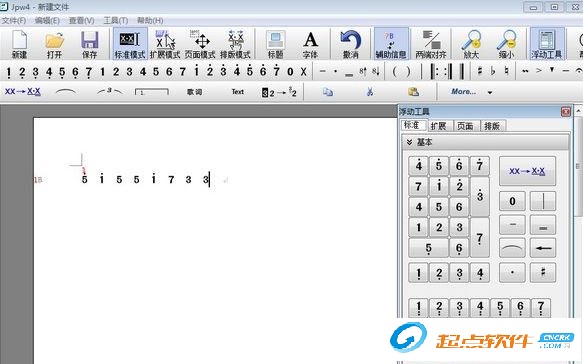Close the 浮动工具 floating panel
583x364 pixels.
pyautogui.click(x=566, y=112)
